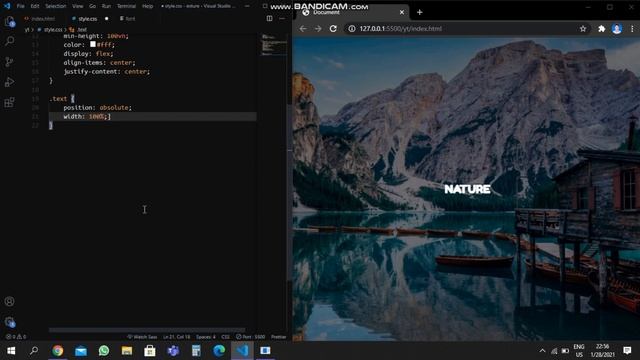640x360 pixels.
Task: Open Mail from the taskbar
Action: (81, 351)
